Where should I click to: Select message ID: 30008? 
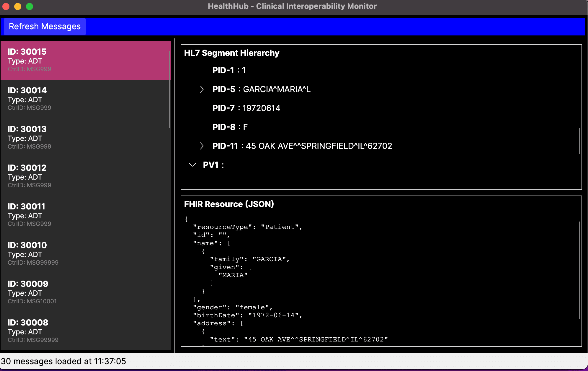tap(86, 331)
